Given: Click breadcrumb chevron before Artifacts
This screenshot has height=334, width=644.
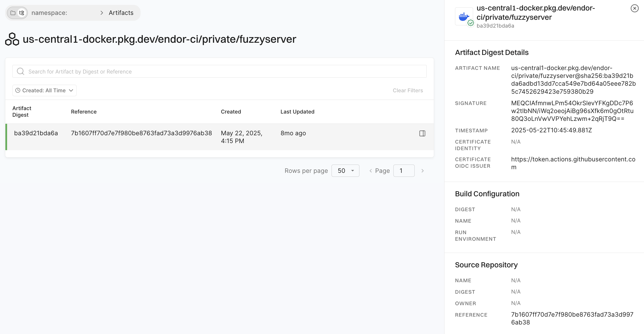Looking at the screenshot, I should tap(101, 13).
